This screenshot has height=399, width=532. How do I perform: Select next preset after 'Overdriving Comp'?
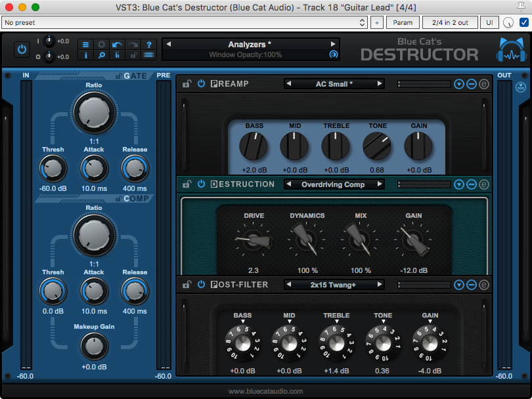tap(380, 184)
